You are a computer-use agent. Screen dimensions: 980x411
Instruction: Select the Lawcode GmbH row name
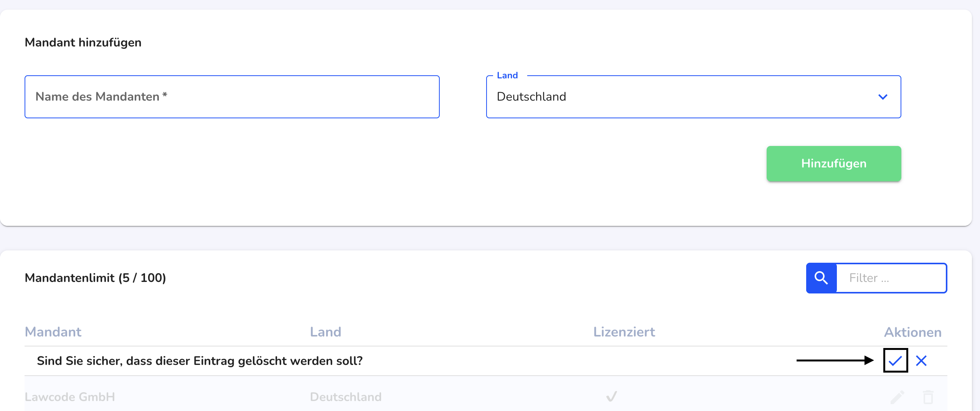[70, 397]
